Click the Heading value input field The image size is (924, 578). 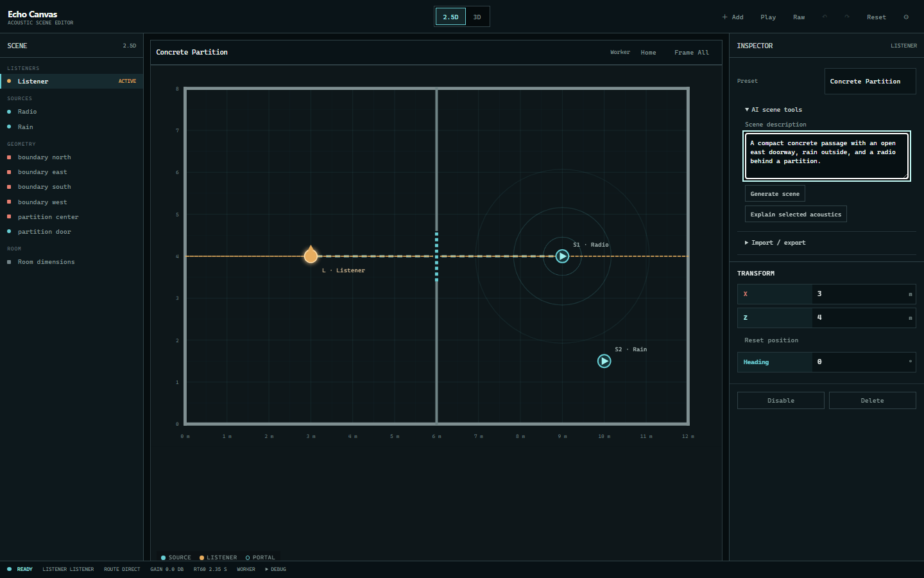(x=864, y=362)
